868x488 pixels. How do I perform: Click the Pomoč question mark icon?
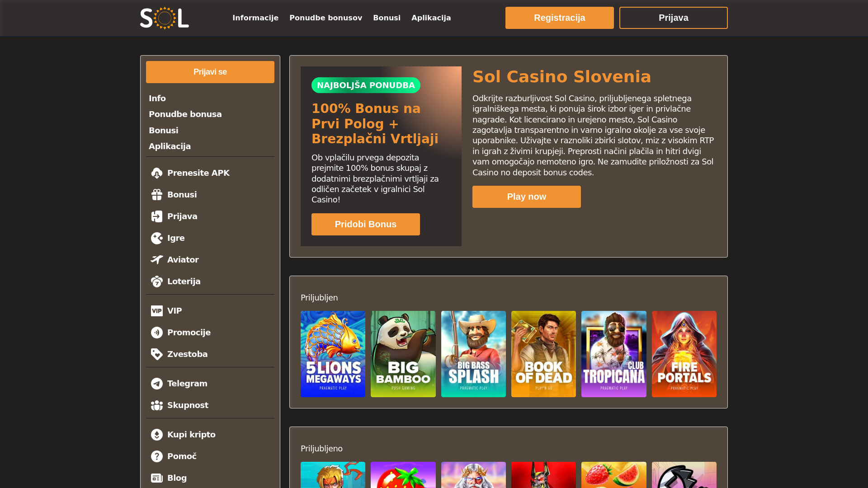click(157, 456)
